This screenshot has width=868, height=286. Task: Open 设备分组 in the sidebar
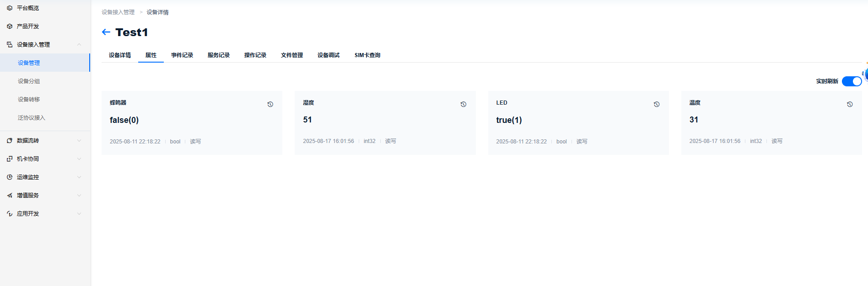pyautogui.click(x=29, y=81)
